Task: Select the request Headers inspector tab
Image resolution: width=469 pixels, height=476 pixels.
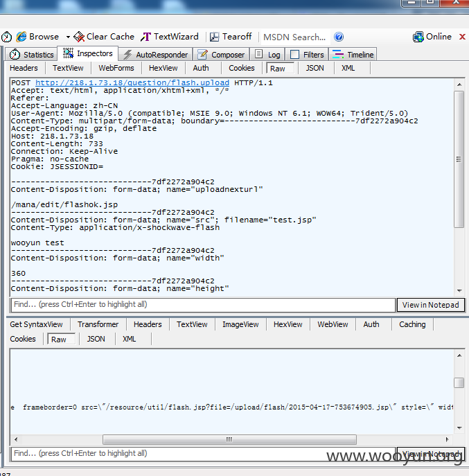Action: pyautogui.click(x=24, y=68)
